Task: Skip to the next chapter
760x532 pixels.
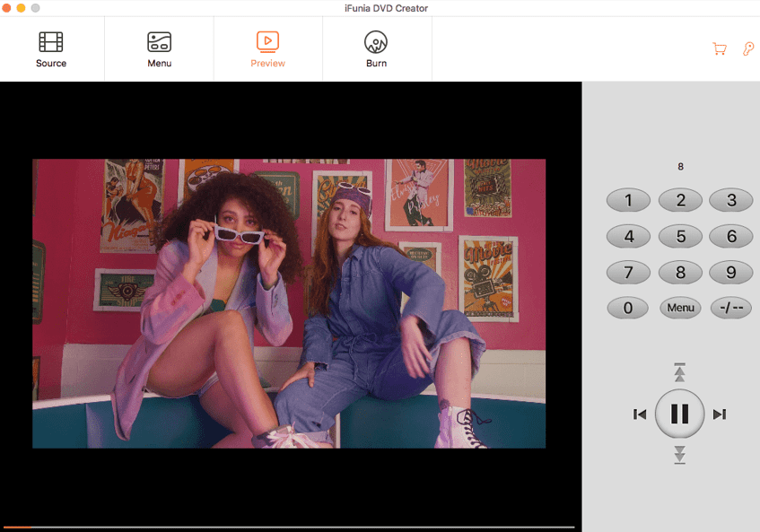Action: [719, 414]
